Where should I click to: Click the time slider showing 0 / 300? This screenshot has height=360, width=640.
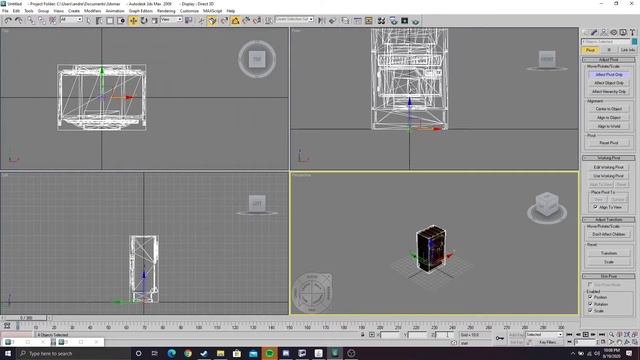click(x=26, y=318)
